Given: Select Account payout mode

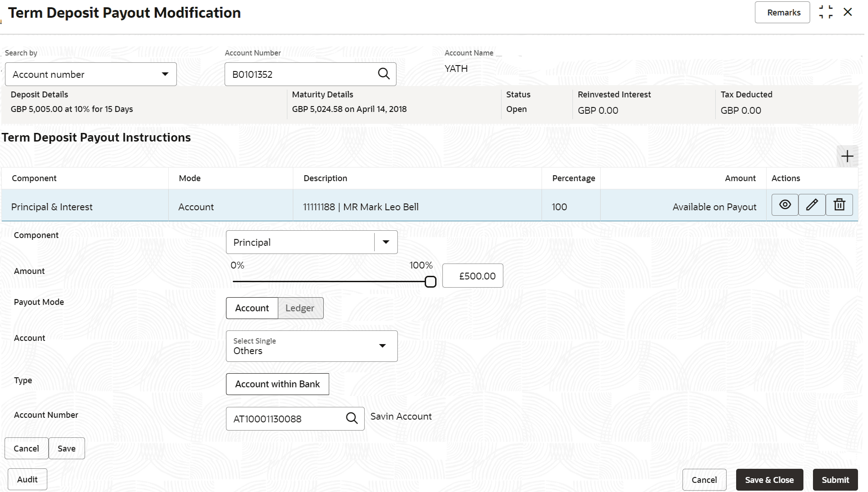Looking at the screenshot, I should (x=252, y=308).
